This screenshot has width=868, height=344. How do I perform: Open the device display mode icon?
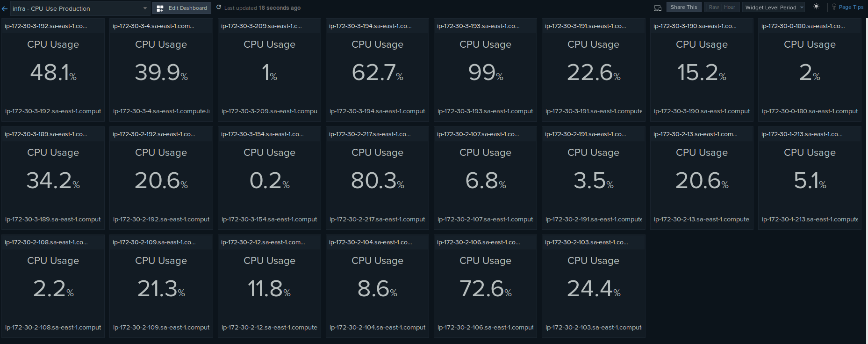click(x=657, y=7)
